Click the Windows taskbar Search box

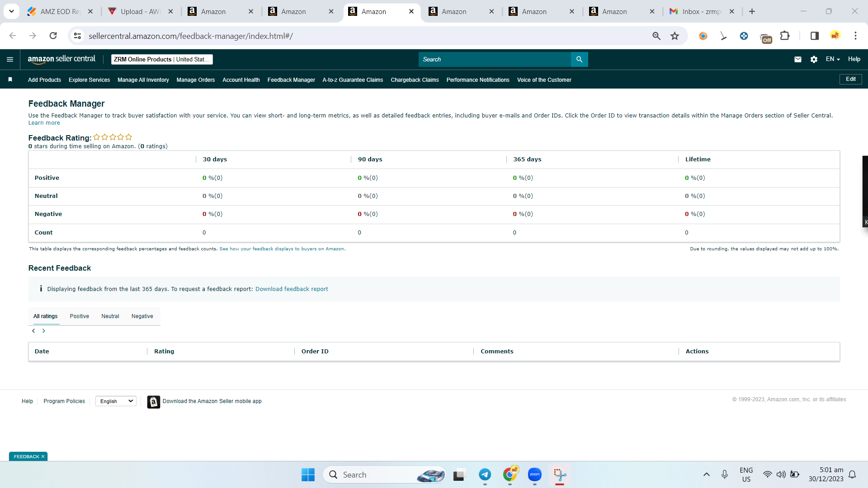pyautogui.click(x=384, y=474)
